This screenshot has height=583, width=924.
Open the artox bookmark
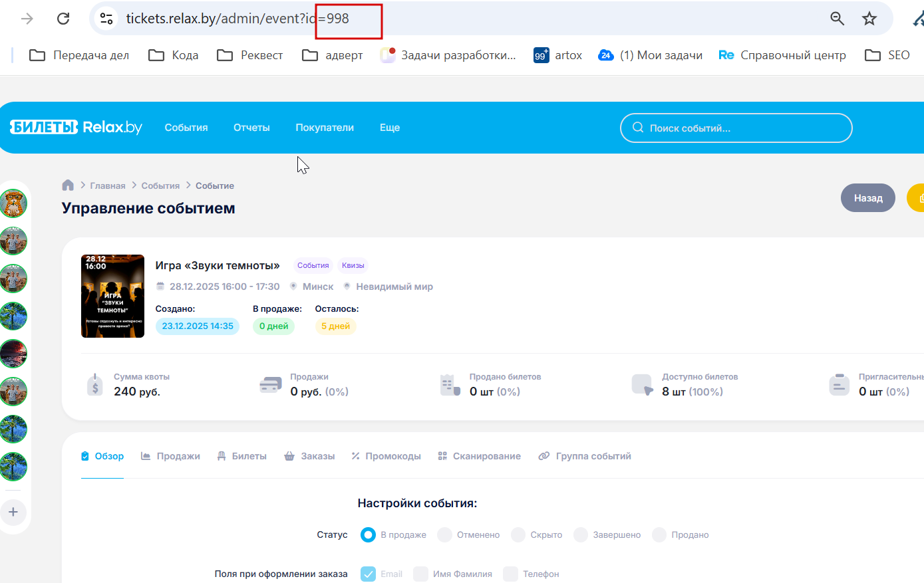tap(558, 55)
